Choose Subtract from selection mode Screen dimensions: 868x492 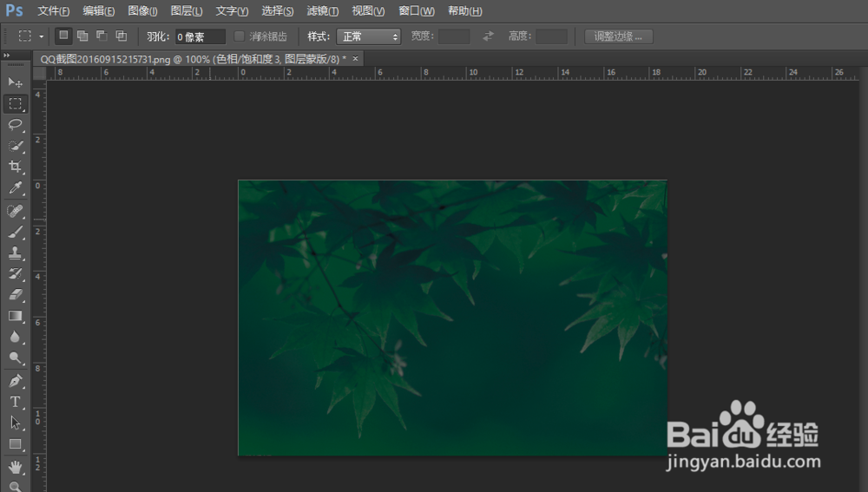click(x=102, y=36)
